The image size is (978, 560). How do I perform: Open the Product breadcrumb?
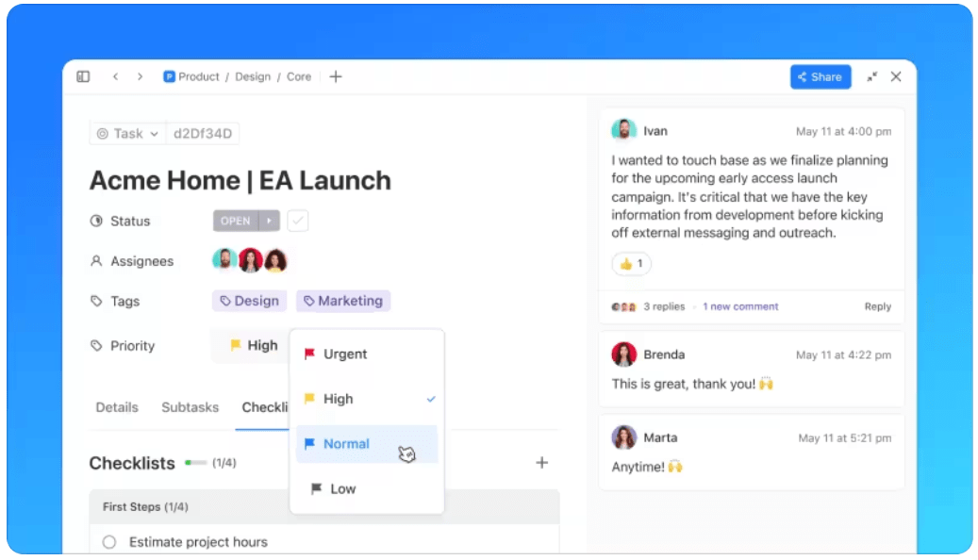(198, 76)
